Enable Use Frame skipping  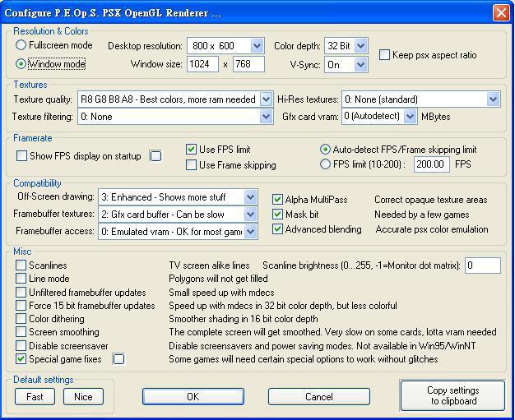pyautogui.click(x=191, y=164)
